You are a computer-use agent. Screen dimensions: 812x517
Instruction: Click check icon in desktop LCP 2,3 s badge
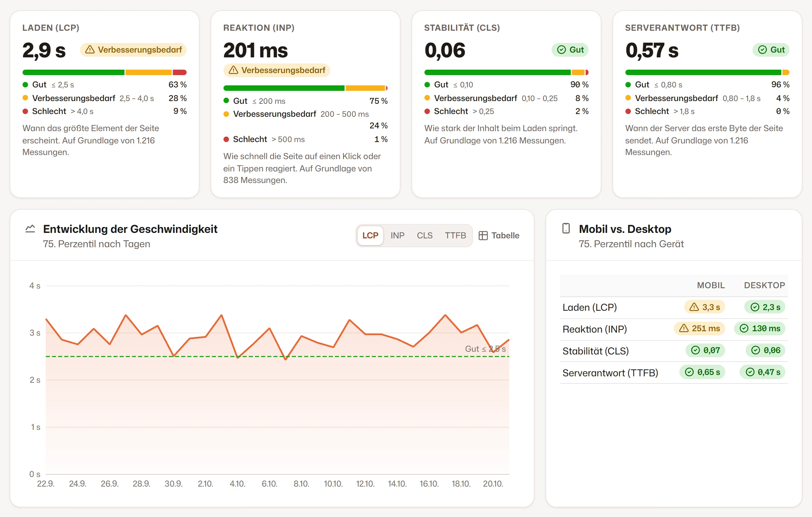pos(755,307)
